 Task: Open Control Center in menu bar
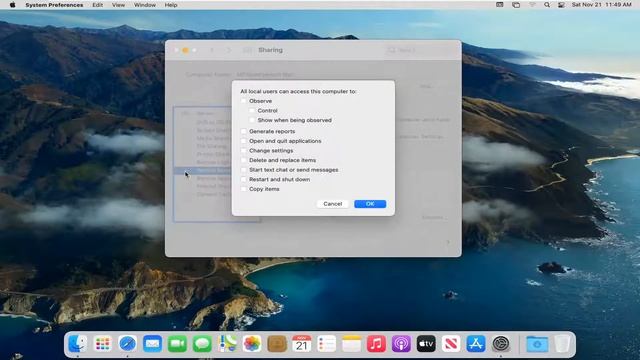pyautogui.click(x=562, y=5)
